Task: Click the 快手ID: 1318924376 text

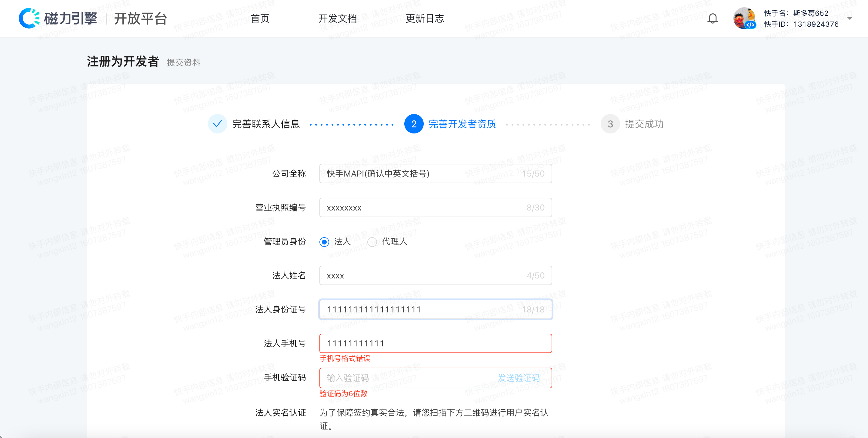Action: point(801,24)
